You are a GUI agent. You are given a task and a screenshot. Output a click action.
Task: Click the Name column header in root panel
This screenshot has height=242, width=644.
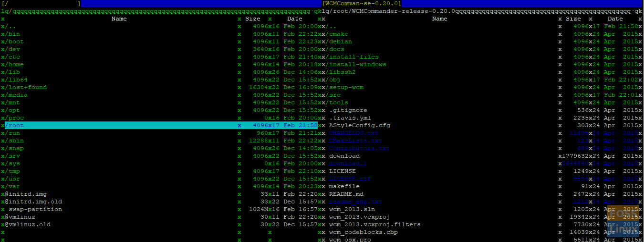(x=119, y=19)
